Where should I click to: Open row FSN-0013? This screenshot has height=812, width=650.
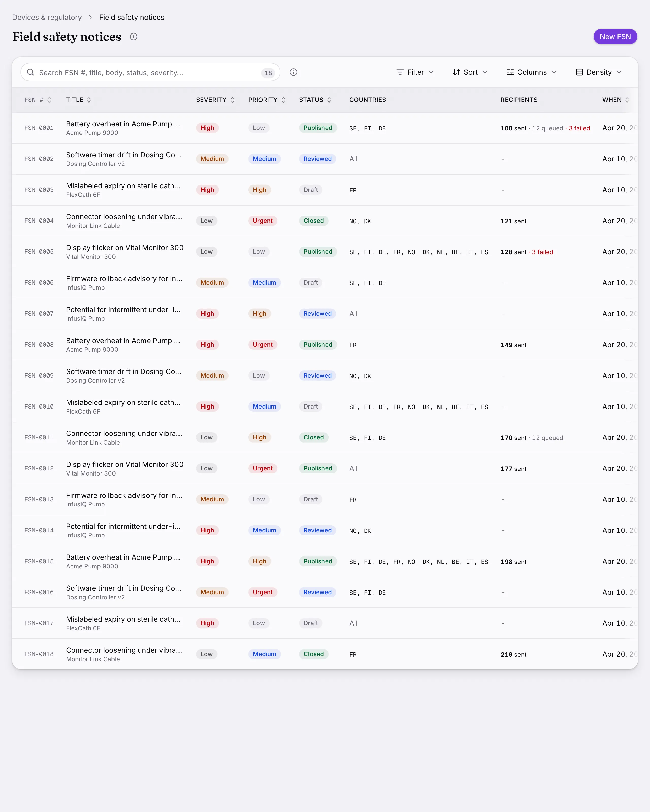325,499
